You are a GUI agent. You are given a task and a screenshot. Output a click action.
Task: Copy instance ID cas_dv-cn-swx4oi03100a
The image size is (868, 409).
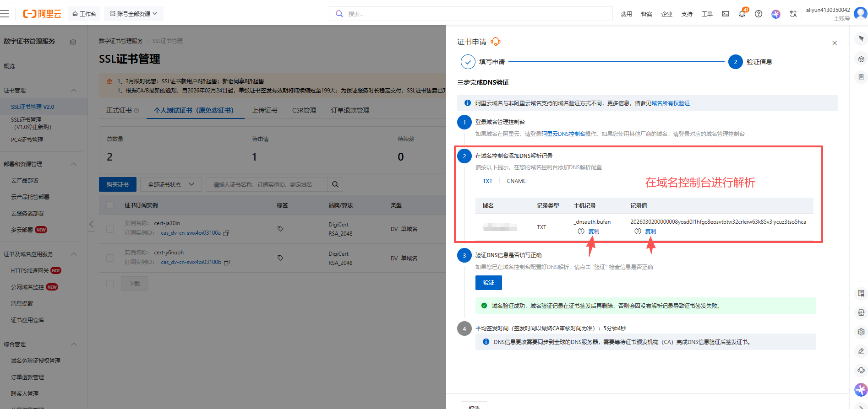pos(226,233)
